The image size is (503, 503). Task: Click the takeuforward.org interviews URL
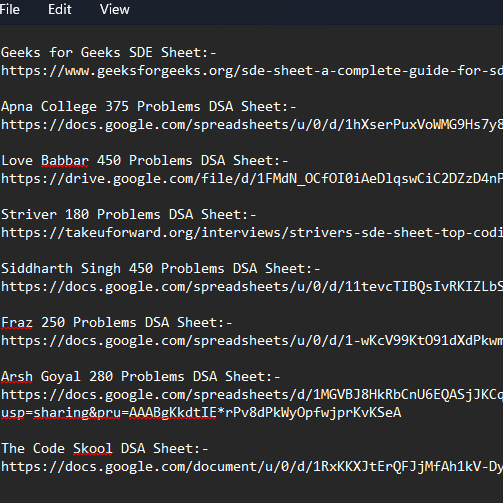pos(252,233)
